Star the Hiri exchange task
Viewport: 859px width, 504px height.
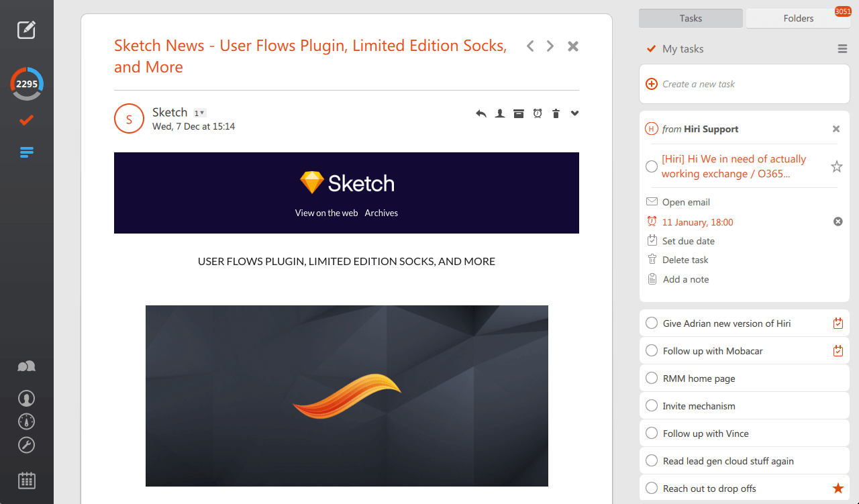click(x=837, y=166)
